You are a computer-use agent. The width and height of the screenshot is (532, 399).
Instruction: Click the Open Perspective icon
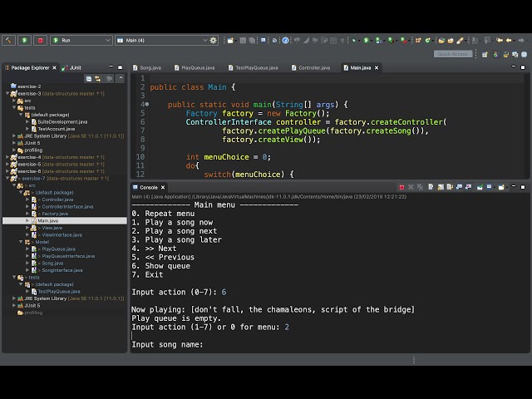[485, 54]
